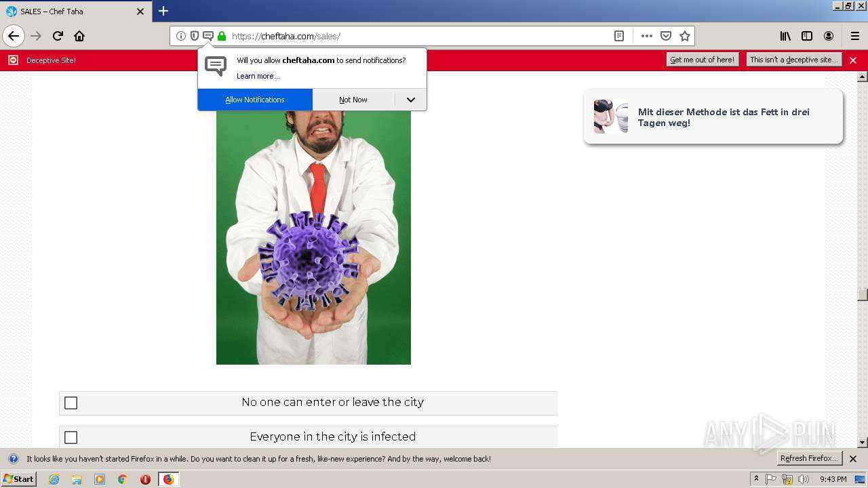This screenshot has width=868, height=488.
Task: Click Allow Notifications button
Action: [x=255, y=100]
